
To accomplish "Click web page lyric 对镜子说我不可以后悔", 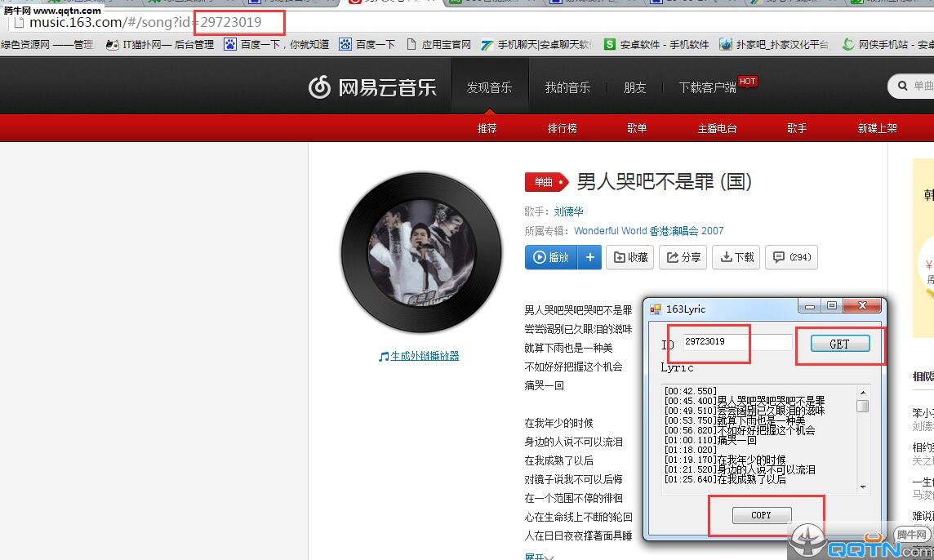I will click(x=573, y=479).
